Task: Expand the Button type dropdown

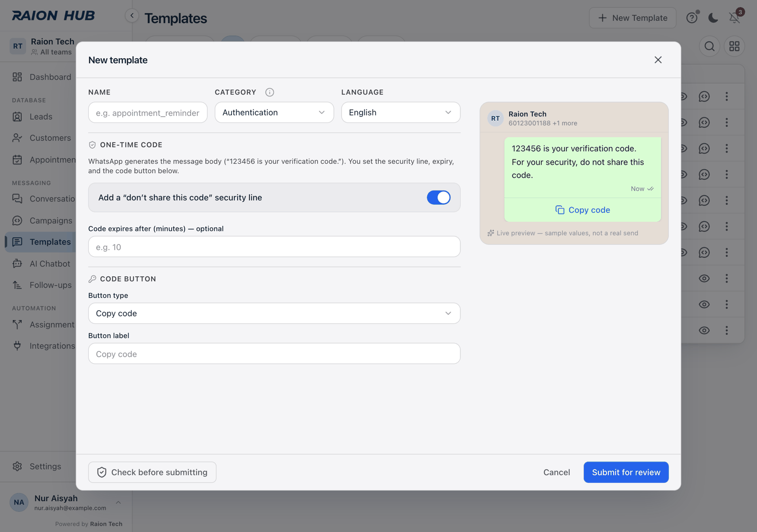Action: click(274, 314)
